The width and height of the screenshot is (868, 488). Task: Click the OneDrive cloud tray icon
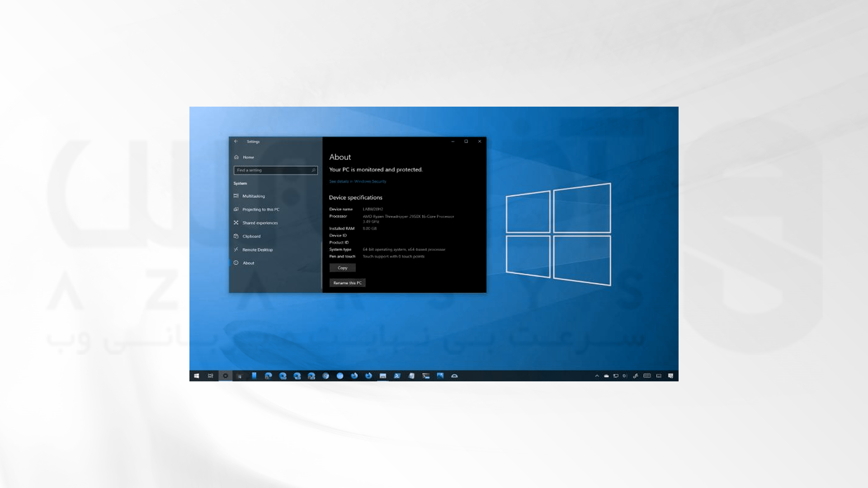pos(606,376)
